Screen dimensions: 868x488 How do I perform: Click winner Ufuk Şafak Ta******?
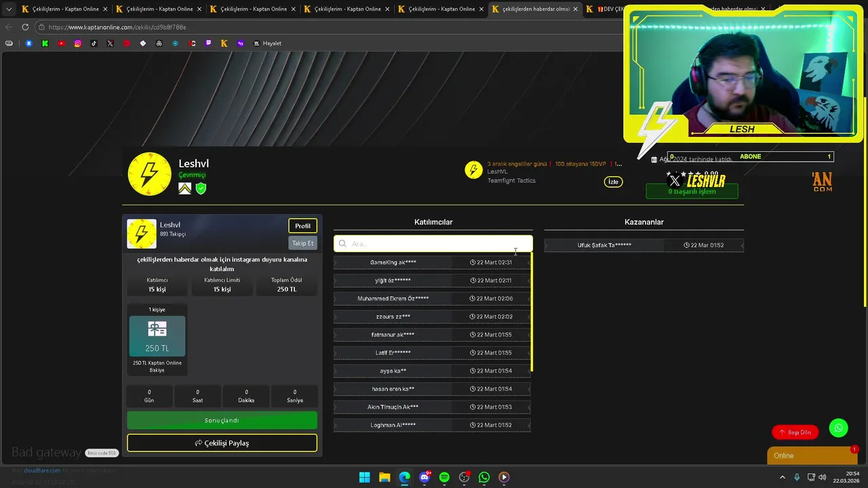644,245
